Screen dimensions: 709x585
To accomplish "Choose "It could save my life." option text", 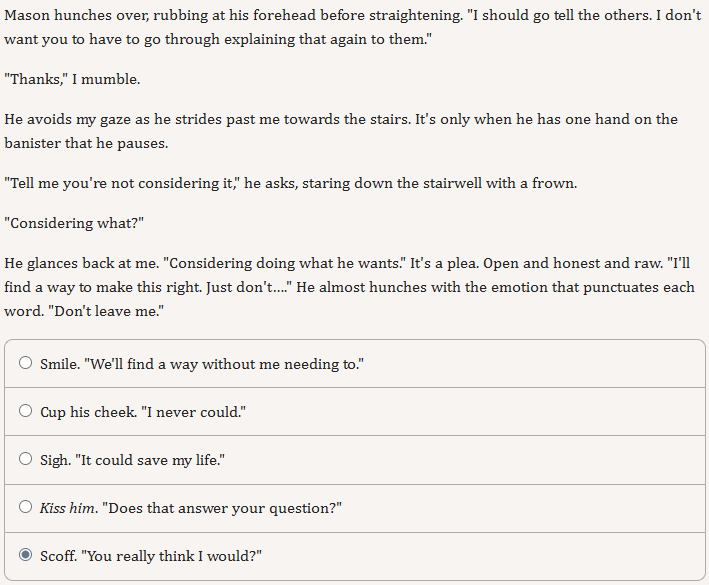I will [150, 460].
